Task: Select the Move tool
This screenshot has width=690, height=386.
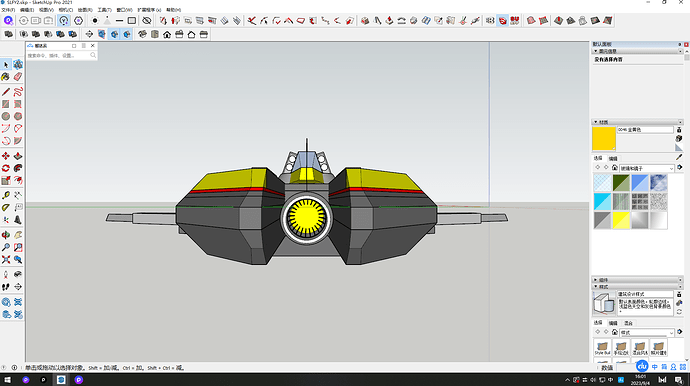Action: [6, 156]
